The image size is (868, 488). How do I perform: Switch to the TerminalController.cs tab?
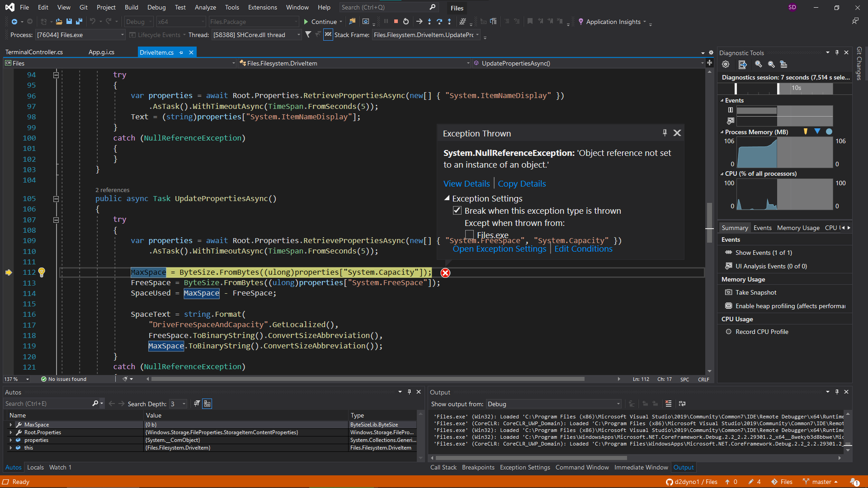point(34,52)
